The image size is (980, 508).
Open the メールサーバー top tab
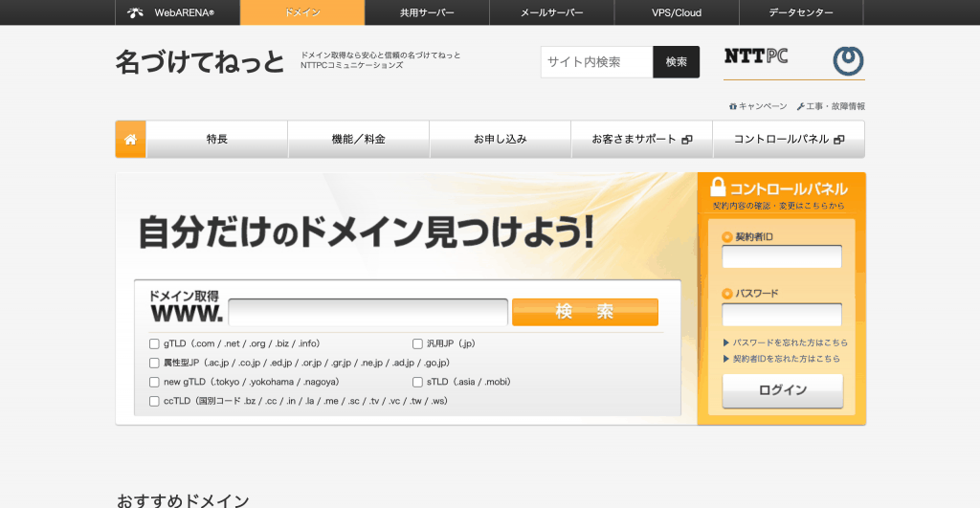pyautogui.click(x=552, y=12)
